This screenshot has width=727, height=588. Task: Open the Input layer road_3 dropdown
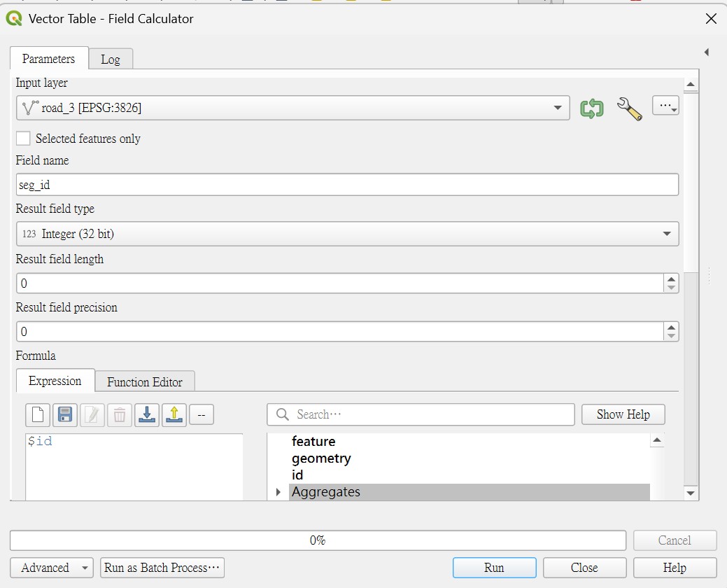[x=292, y=108]
